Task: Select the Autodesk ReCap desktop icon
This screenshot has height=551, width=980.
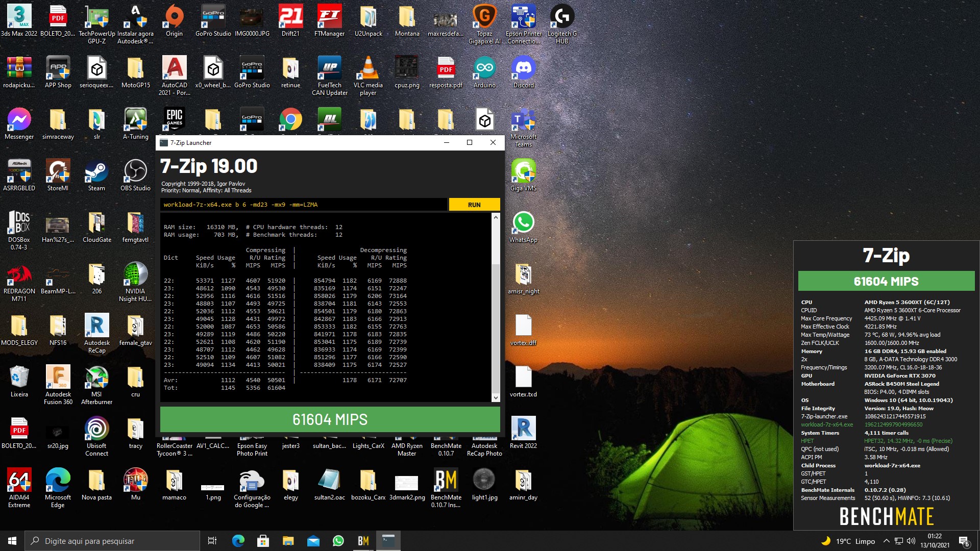Action: coord(96,334)
